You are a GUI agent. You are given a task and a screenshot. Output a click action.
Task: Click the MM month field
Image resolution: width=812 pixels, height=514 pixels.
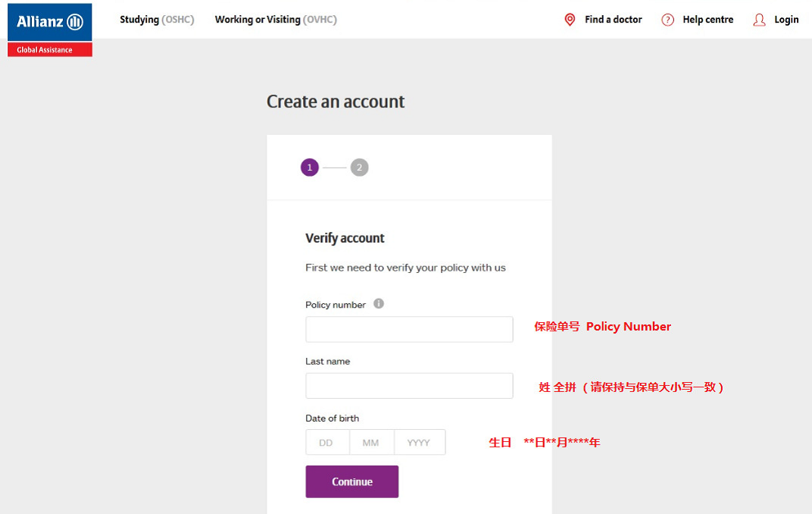click(371, 443)
